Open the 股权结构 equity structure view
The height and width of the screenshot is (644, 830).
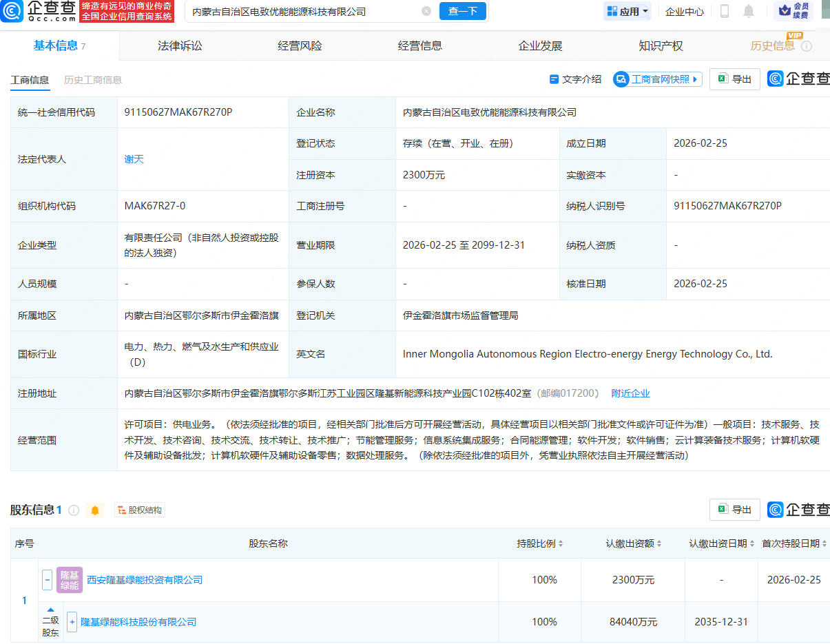(140, 510)
